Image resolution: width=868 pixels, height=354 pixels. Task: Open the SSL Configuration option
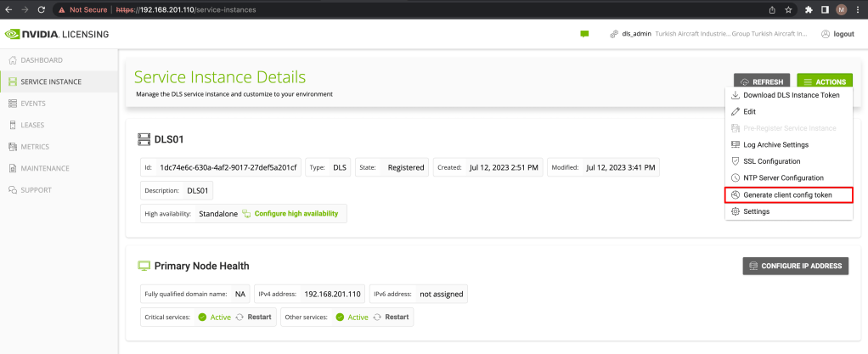click(x=771, y=161)
